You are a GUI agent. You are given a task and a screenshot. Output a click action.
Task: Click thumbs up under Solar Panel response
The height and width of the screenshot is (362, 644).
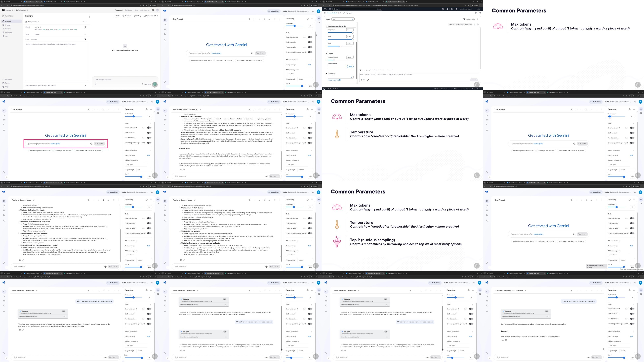click(181, 169)
